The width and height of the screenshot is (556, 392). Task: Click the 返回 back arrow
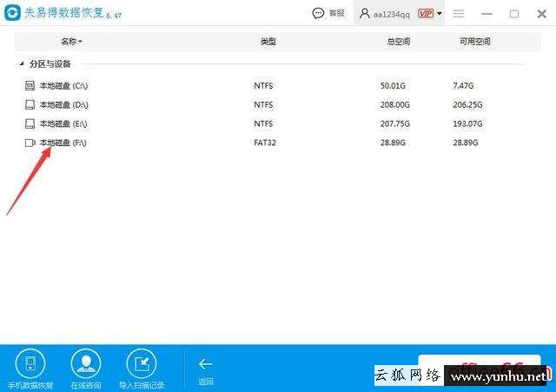click(x=205, y=364)
